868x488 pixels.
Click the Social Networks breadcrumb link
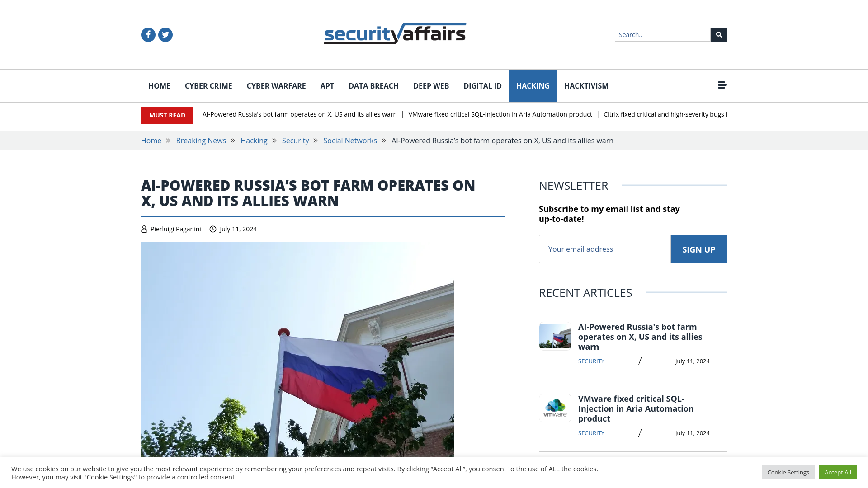[350, 141]
